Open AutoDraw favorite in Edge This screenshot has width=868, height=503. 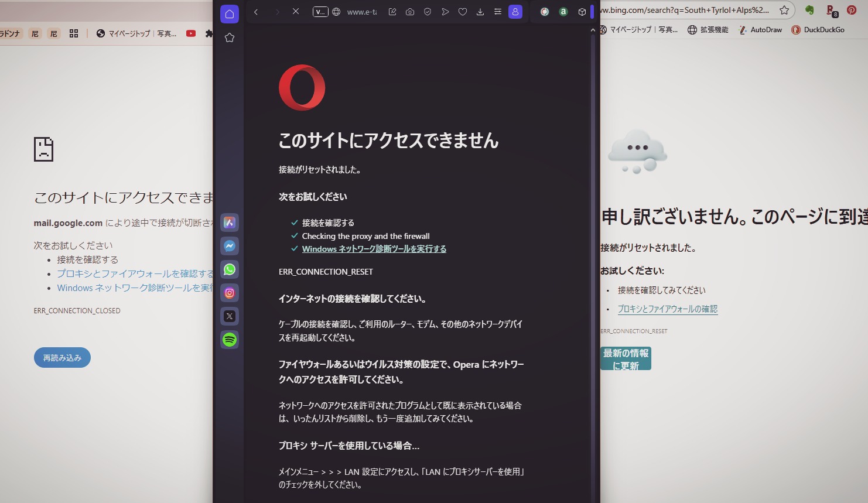click(x=760, y=29)
